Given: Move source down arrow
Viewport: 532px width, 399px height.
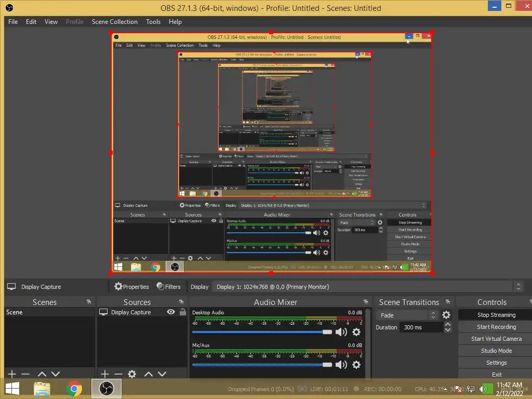Looking at the screenshot, I should pos(162,374).
